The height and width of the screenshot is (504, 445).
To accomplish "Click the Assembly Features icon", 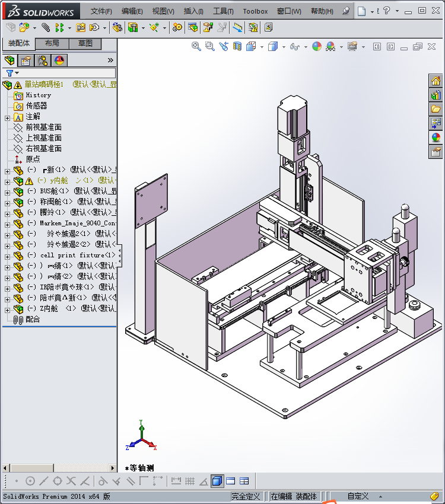I will [133, 28].
